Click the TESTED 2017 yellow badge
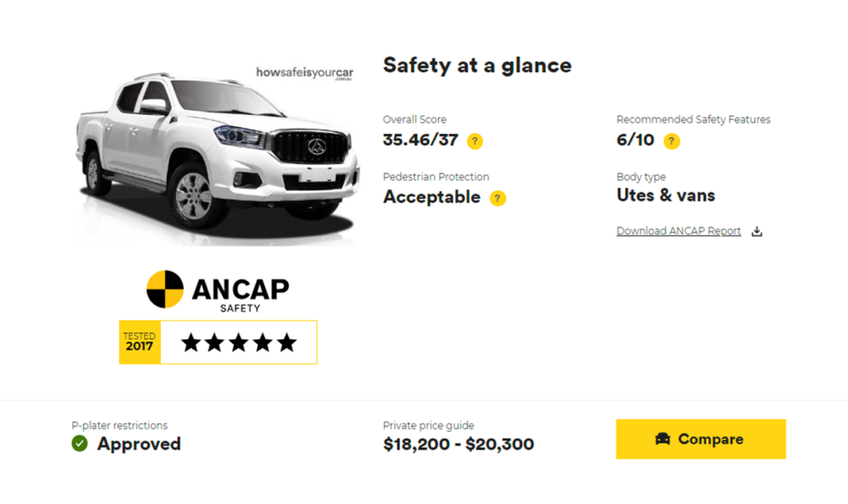Screen dimensions: 848x504 pyautogui.click(x=138, y=341)
